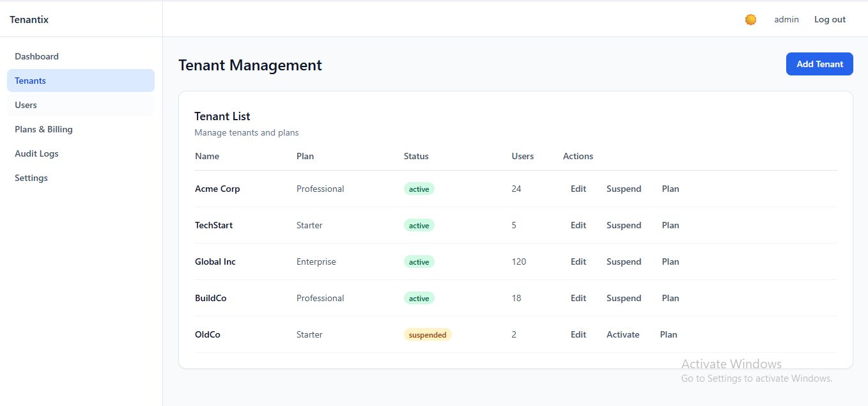
Task: Open Audit Logs from sidebar
Action: coord(37,153)
